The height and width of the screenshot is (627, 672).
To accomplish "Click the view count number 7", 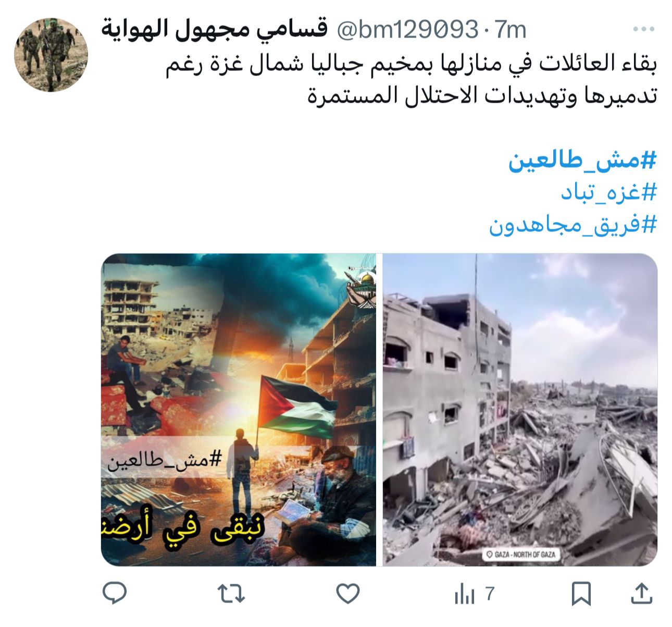I will point(490,594).
